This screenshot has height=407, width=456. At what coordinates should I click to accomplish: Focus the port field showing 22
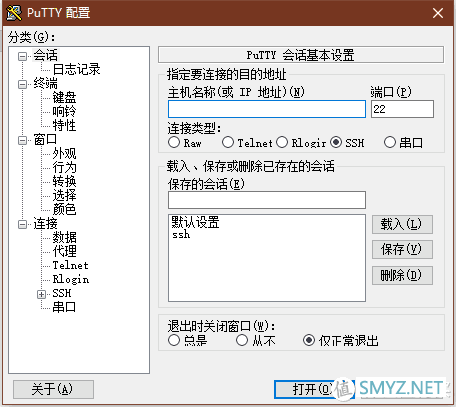coord(402,109)
